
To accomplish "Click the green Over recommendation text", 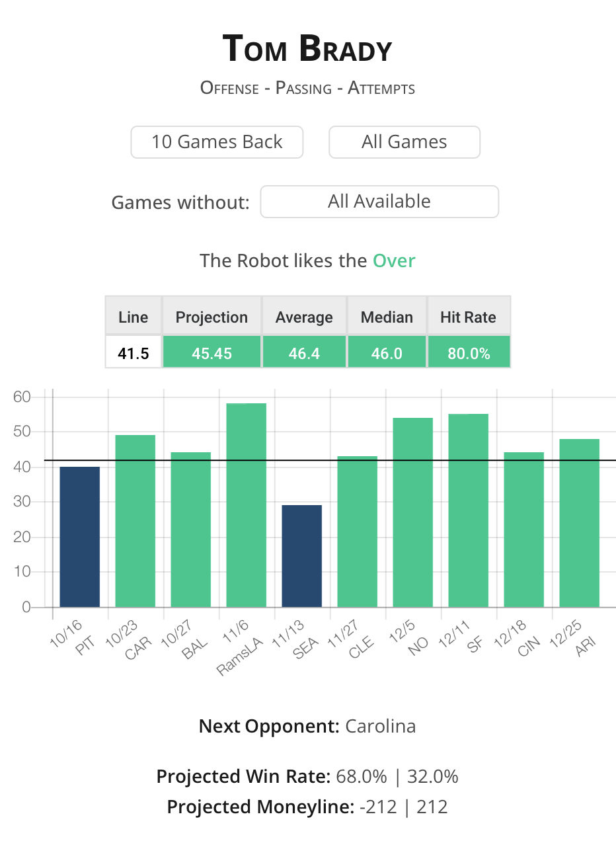I will tap(394, 260).
